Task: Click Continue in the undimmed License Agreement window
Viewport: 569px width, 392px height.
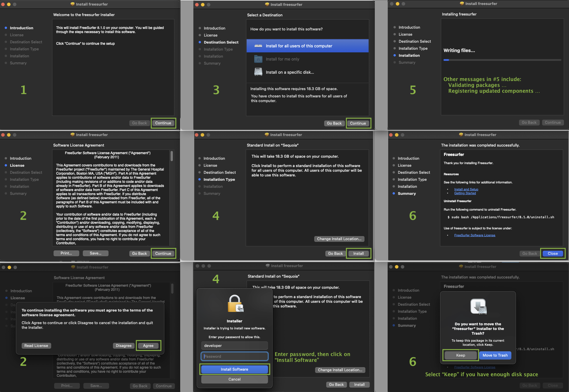Action: (x=163, y=254)
